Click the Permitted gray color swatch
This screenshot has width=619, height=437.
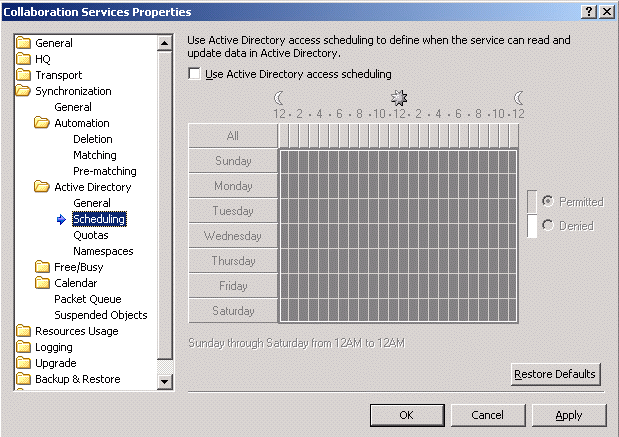[x=532, y=201]
